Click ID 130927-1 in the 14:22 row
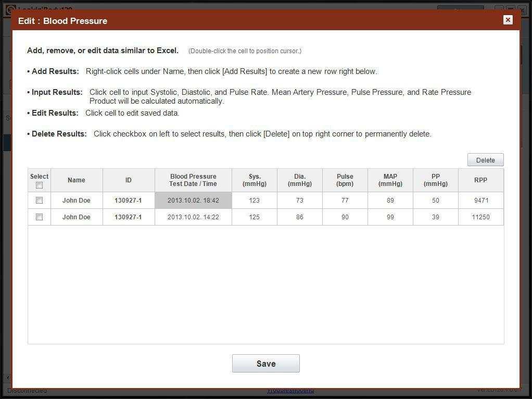This screenshot has height=399, width=532. 128,217
